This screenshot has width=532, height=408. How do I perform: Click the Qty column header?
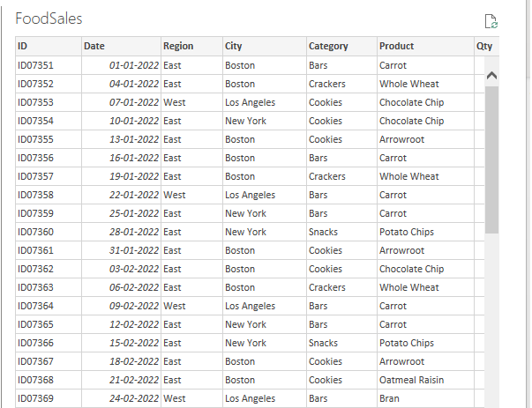484,47
